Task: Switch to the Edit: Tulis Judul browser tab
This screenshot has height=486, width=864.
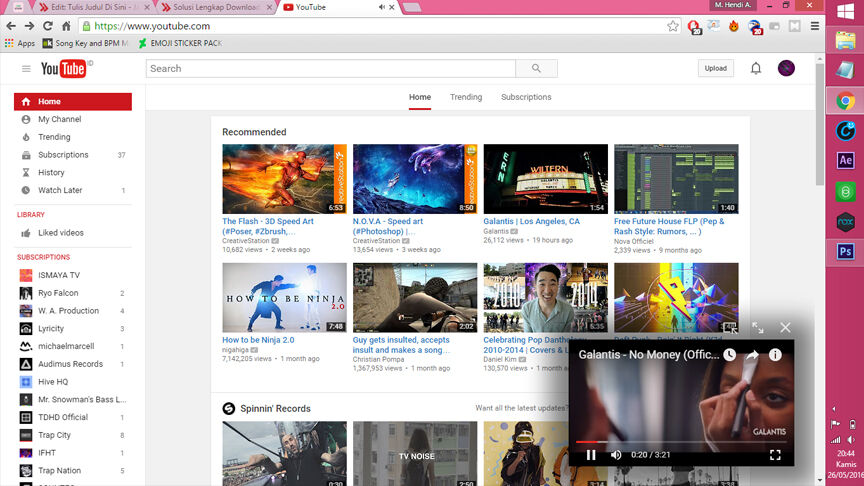Action: 94,7
